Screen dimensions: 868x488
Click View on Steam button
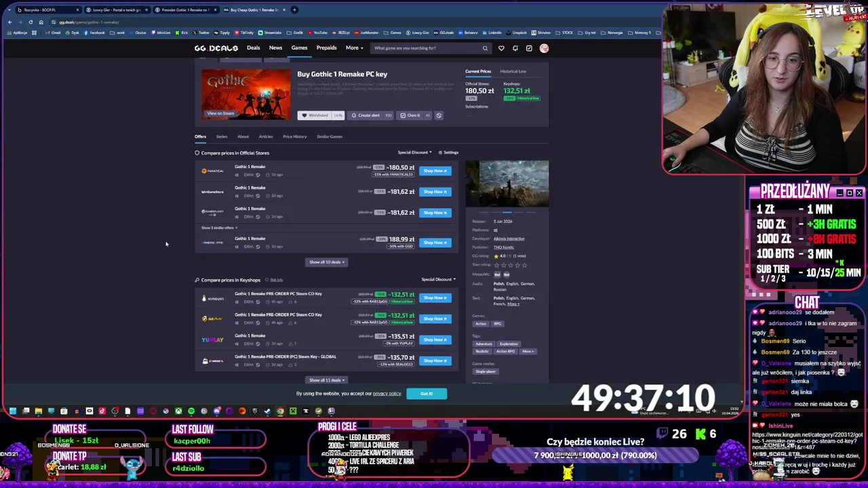click(x=220, y=113)
